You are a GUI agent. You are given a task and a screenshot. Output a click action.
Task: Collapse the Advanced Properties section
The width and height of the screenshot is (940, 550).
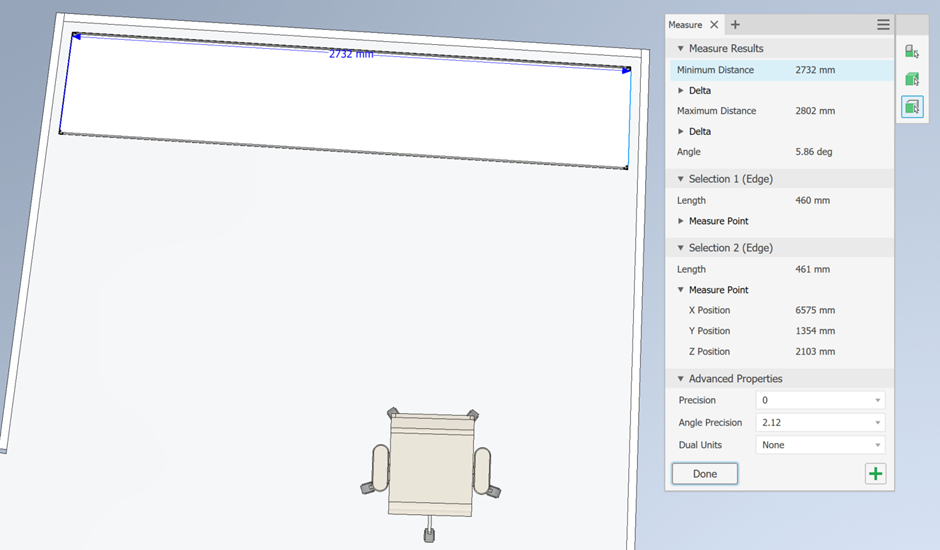[x=681, y=379]
